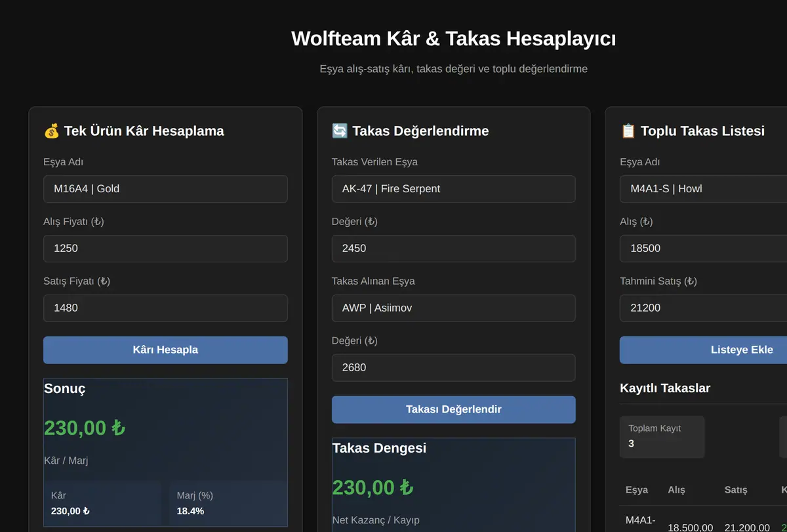This screenshot has width=787, height=532.
Task: Focus the Eşya Adı field containing M16A4 | Gold
Action: 165,189
